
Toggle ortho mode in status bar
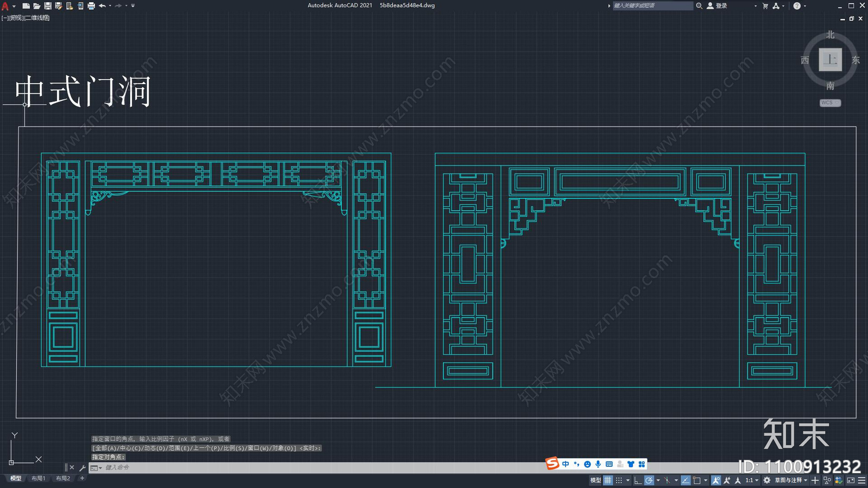tap(638, 480)
